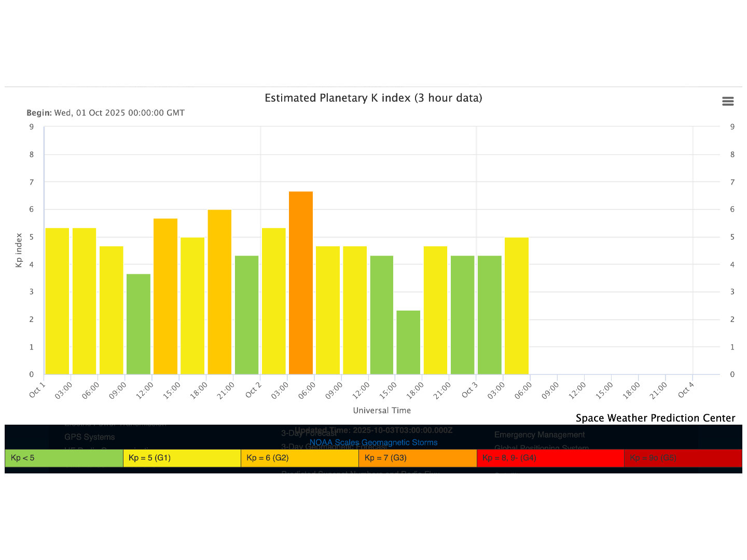Select the last yellow bar on Oct 3
Image resolution: width=747 pixels, height=560 pixels.
[517, 306]
